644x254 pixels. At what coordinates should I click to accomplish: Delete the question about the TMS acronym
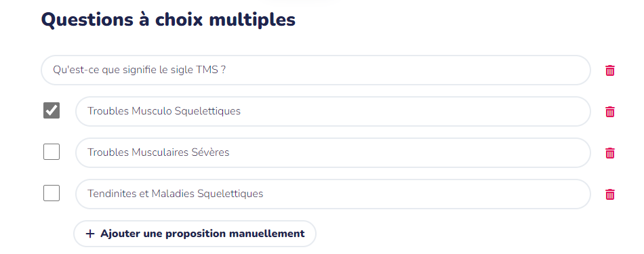(x=610, y=70)
